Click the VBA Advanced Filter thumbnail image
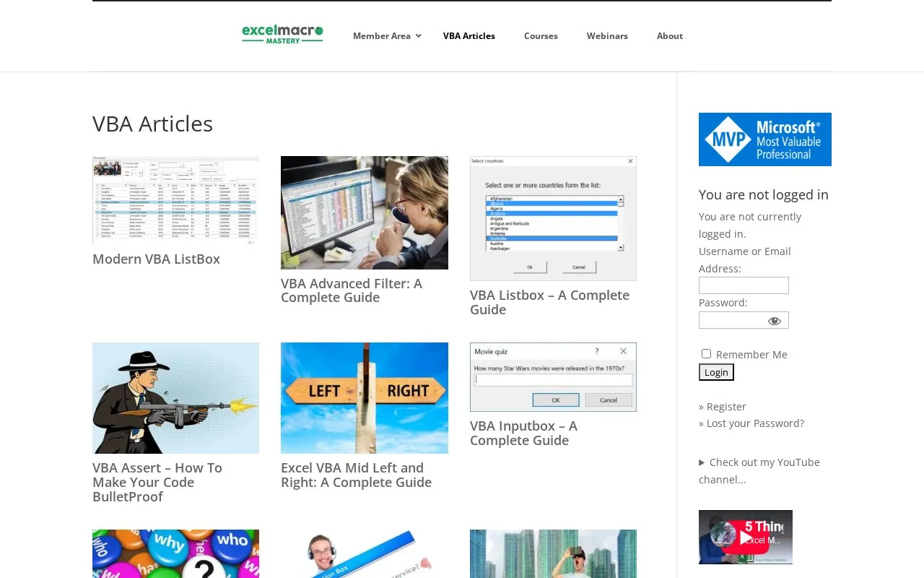924x578 pixels. click(365, 212)
